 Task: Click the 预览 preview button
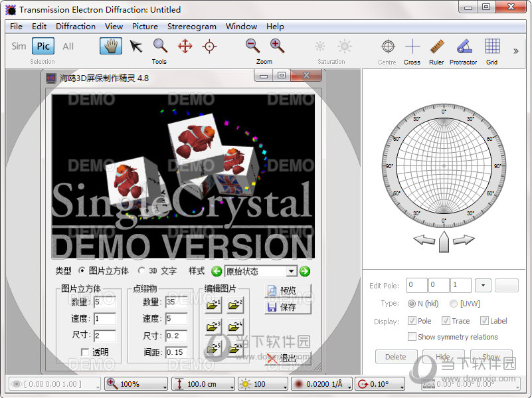pyautogui.click(x=288, y=290)
